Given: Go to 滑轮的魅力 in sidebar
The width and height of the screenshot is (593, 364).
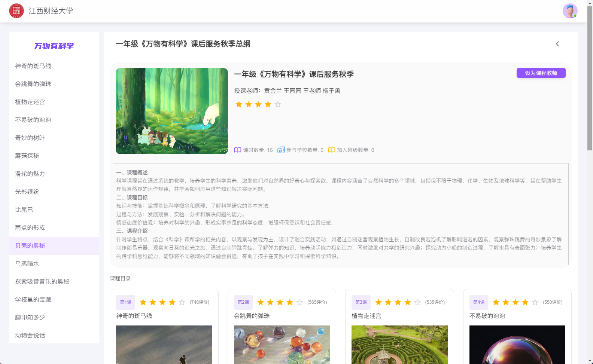Looking at the screenshot, I should 54,174.
